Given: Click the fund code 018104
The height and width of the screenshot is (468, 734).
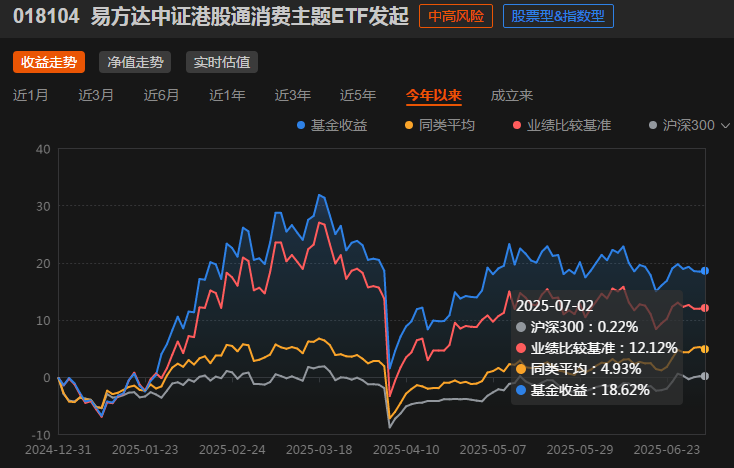Looking at the screenshot, I should tap(46, 16).
